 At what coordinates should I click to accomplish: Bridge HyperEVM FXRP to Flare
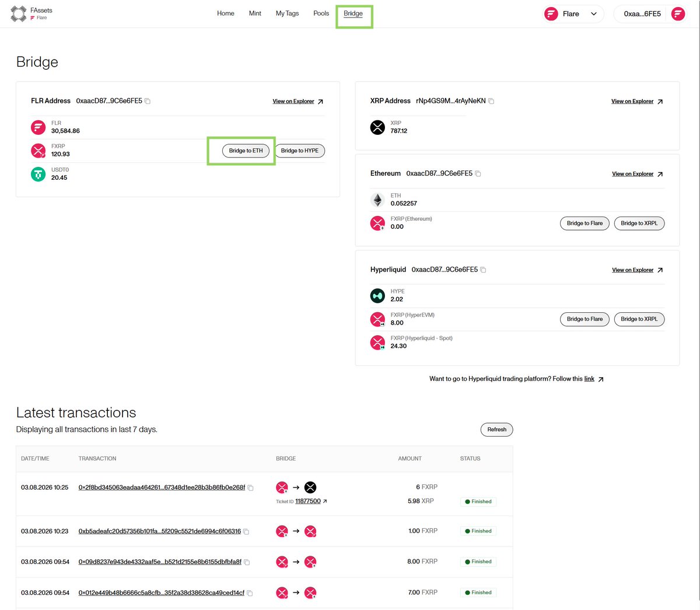point(584,319)
